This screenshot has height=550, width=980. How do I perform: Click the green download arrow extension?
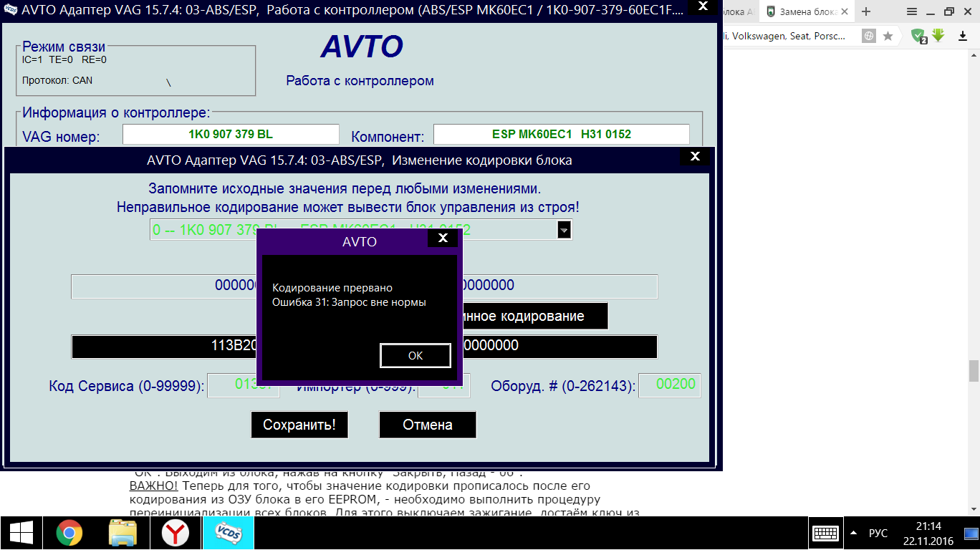[938, 35]
